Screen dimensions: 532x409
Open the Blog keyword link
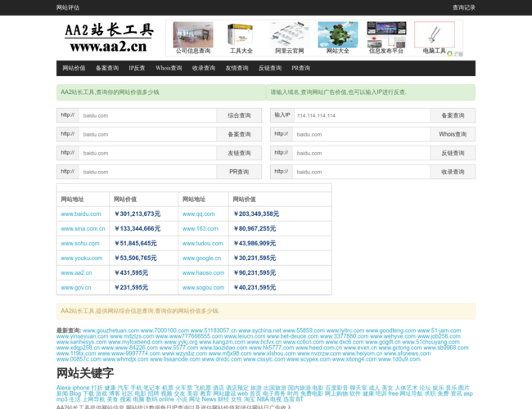75,393
